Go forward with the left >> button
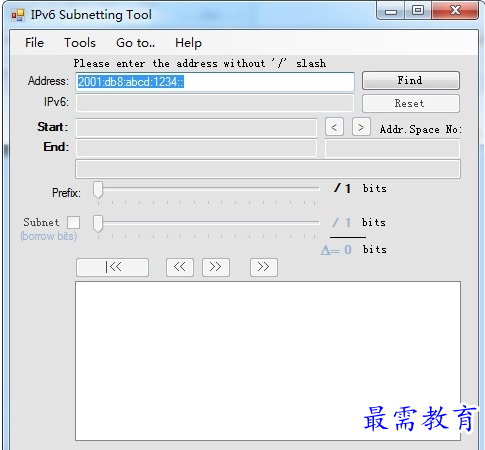 click(216, 267)
